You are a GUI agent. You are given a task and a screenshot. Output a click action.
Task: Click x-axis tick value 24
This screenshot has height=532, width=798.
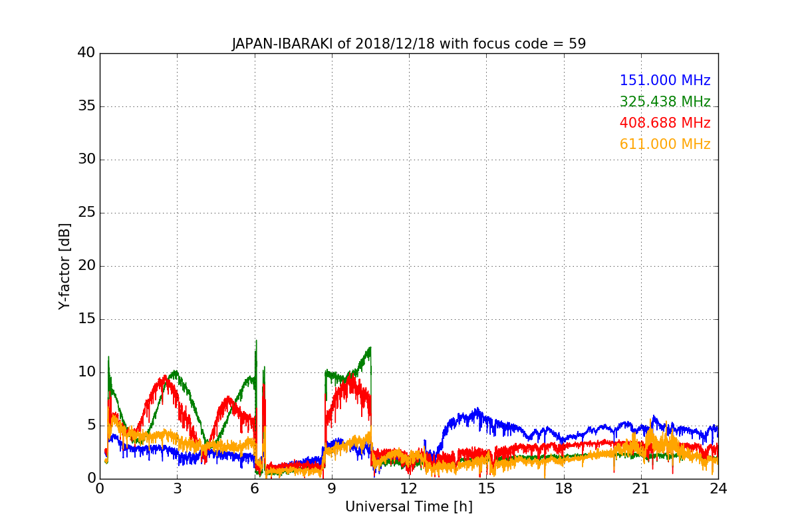(x=718, y=489)
